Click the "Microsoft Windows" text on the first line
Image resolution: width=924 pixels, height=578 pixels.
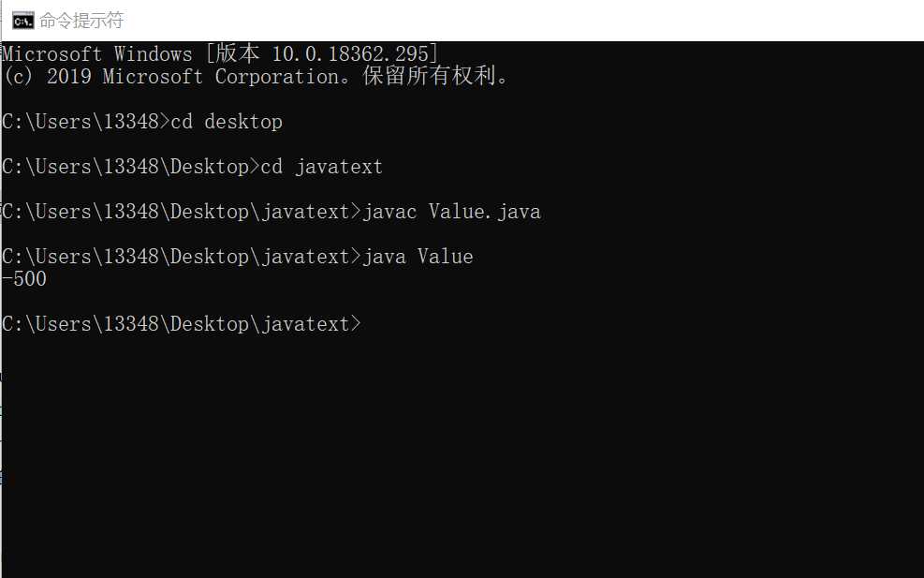click(x=96, y=54)
